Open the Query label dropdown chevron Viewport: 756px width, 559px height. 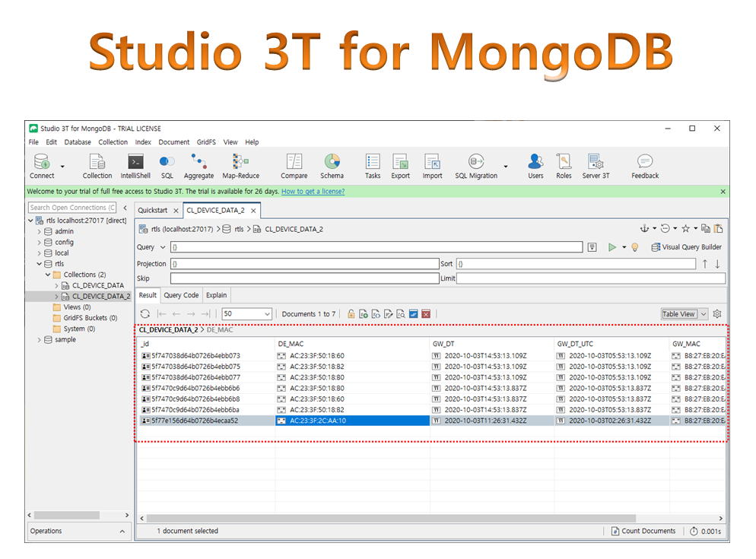pos(163,247)
